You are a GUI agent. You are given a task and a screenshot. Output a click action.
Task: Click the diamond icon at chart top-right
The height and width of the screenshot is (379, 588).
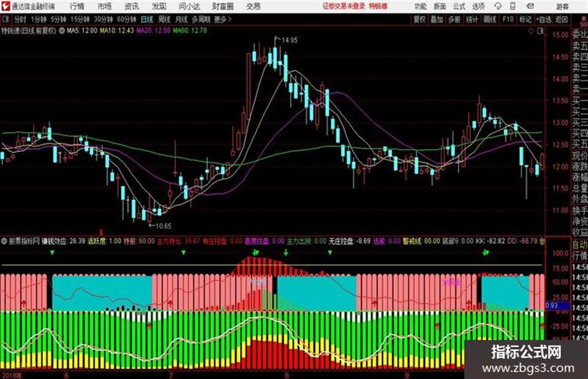pyautogui.click(x=531, y=32)
